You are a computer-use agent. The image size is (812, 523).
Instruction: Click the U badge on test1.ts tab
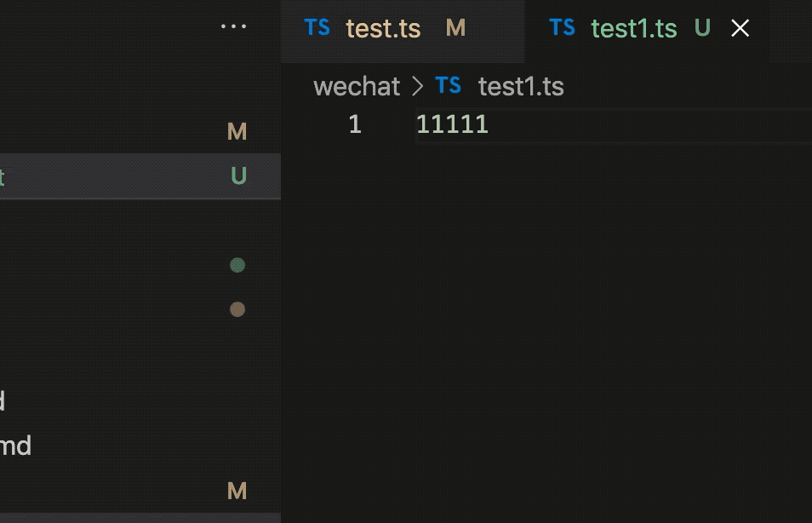(x=702, y=28)
